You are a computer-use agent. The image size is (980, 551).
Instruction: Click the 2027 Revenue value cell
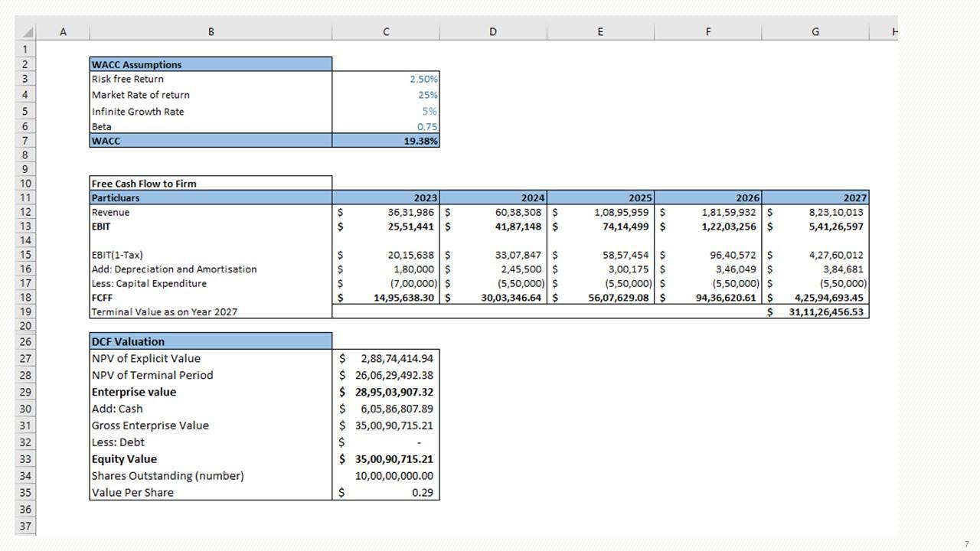[x=815, y=213]
